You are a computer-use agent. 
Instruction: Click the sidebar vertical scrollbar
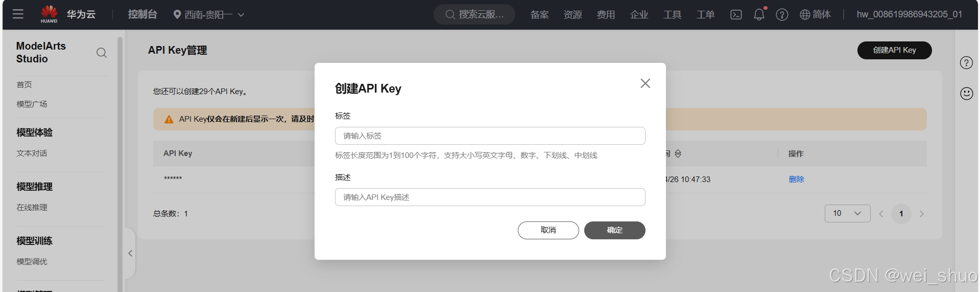(x=120, y=164)
